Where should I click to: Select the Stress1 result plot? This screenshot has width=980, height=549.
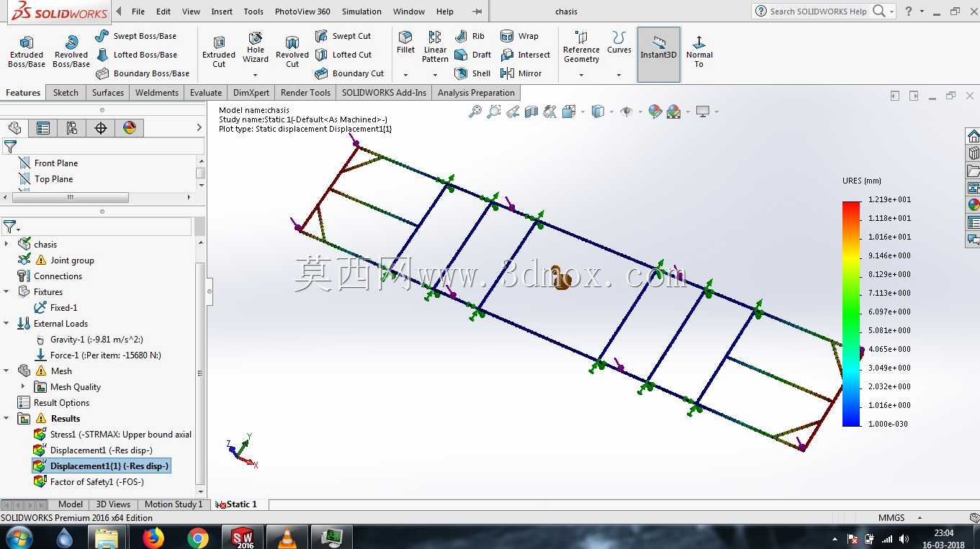pyautogui.click(x=112, y=435)
